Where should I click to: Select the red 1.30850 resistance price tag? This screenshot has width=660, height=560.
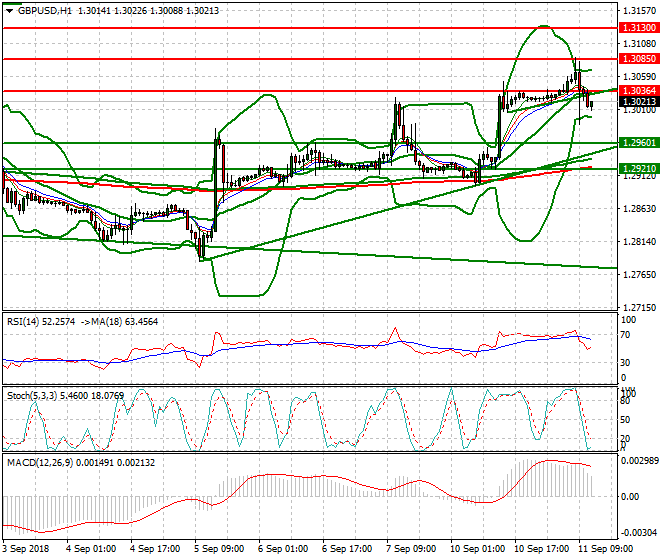pos(638,59)
